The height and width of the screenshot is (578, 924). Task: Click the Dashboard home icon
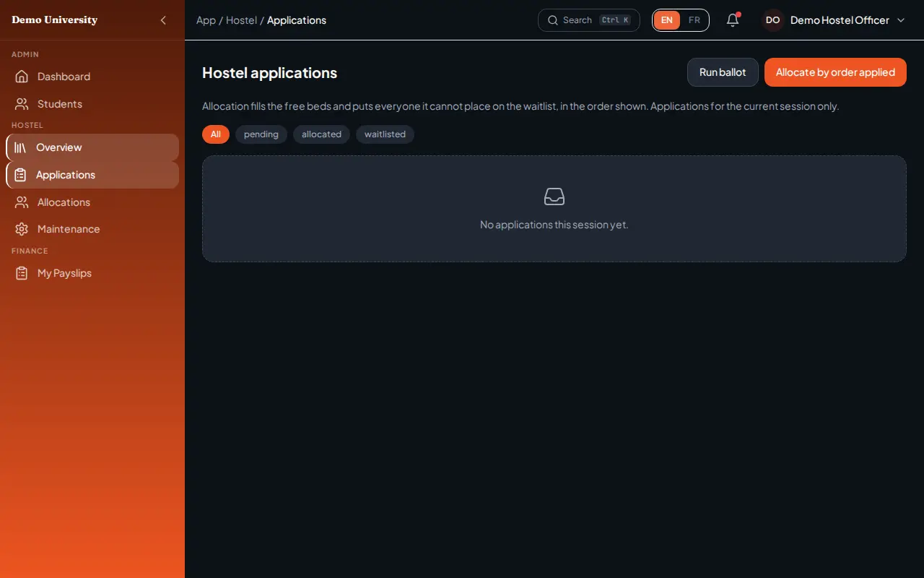coord(22,77)
